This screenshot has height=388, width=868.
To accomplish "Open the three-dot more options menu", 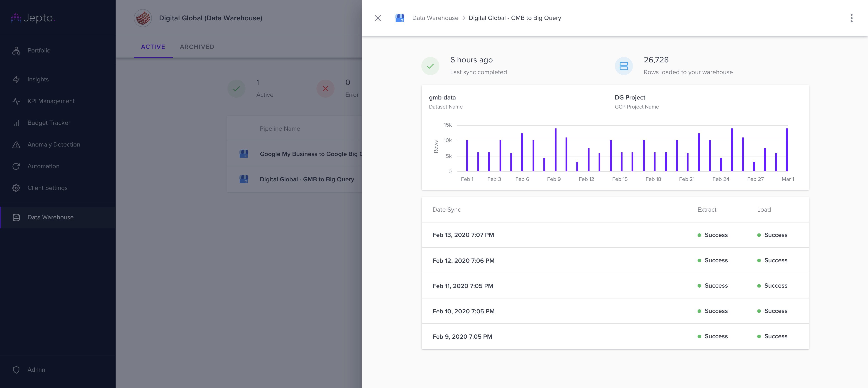I will (851, 18).
